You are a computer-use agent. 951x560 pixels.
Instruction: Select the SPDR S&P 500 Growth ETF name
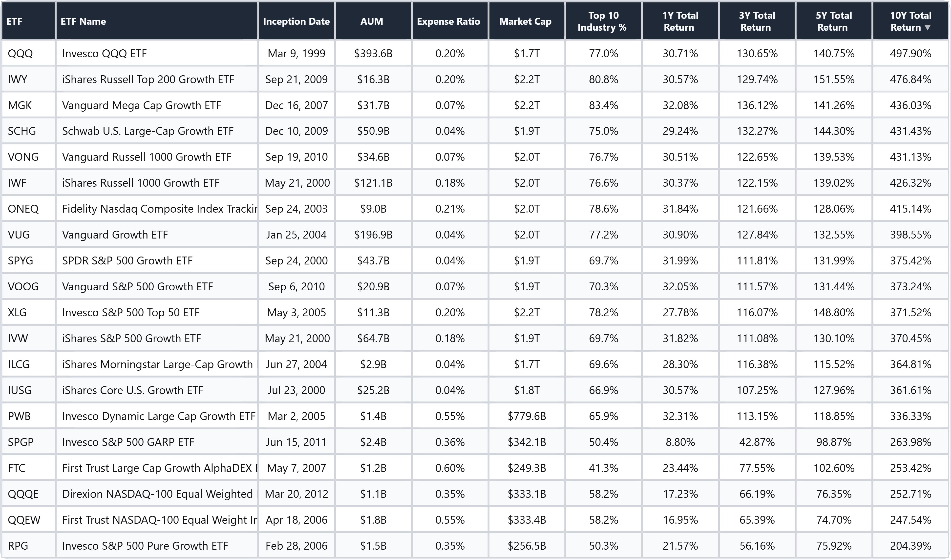pyautogui.click(x=127, y=261)
